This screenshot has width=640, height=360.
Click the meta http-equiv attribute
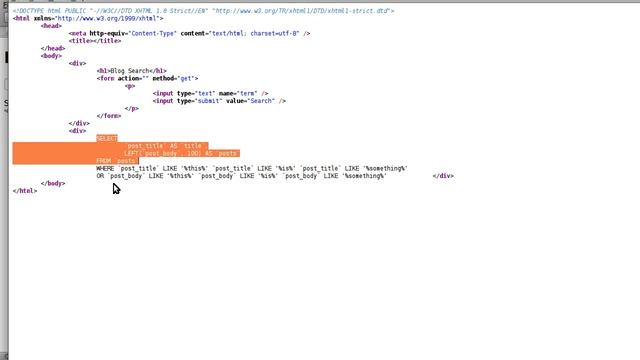click(x=133, y=33)
